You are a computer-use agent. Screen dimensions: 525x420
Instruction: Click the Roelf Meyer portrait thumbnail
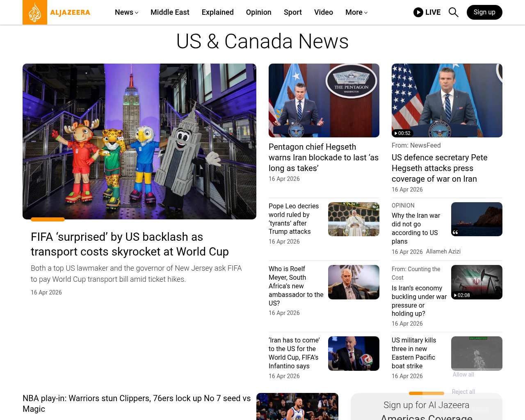(x=353, y=282)
